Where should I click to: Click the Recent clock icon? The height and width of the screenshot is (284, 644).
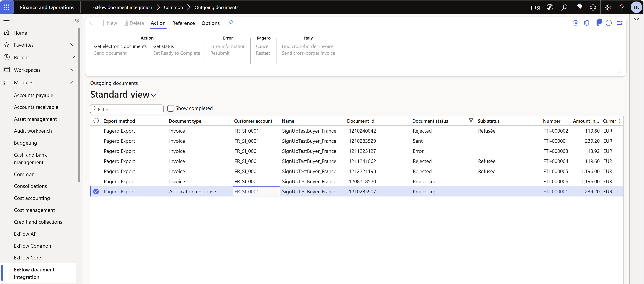[x=7, y=57]
